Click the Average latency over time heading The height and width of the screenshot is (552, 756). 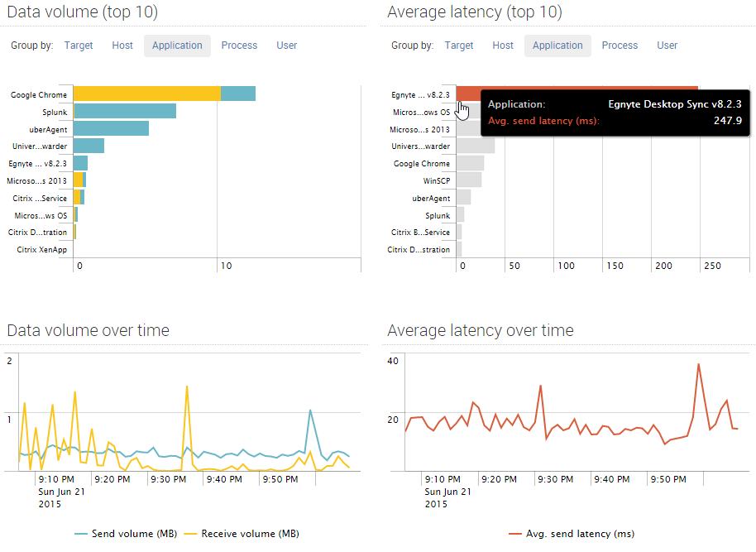tap(481, 330)
